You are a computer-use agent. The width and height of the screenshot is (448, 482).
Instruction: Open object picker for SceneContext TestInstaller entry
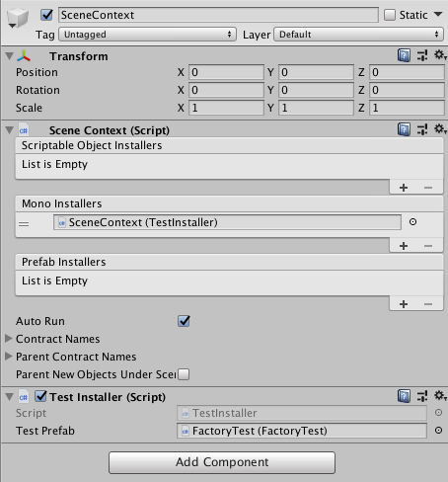tap(412, 222)
